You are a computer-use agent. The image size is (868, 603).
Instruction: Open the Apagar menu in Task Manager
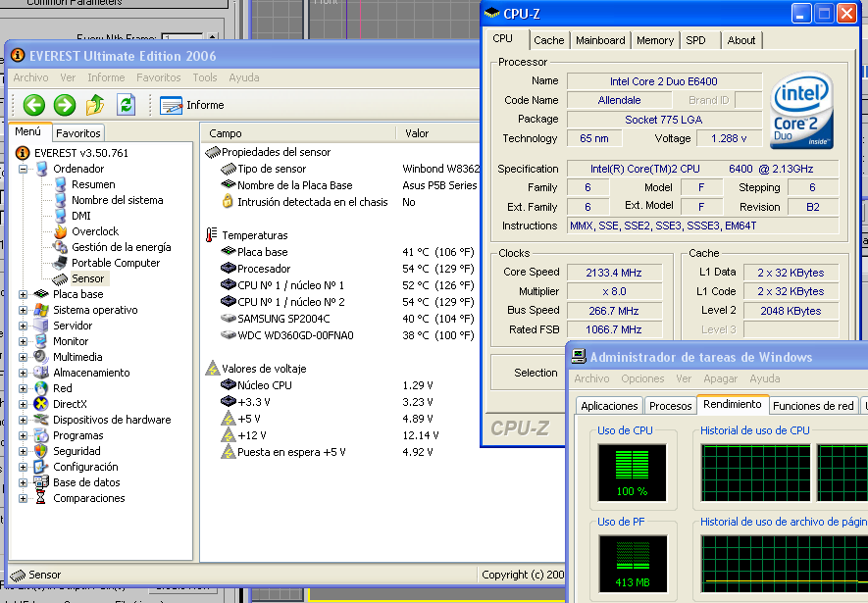720,378
